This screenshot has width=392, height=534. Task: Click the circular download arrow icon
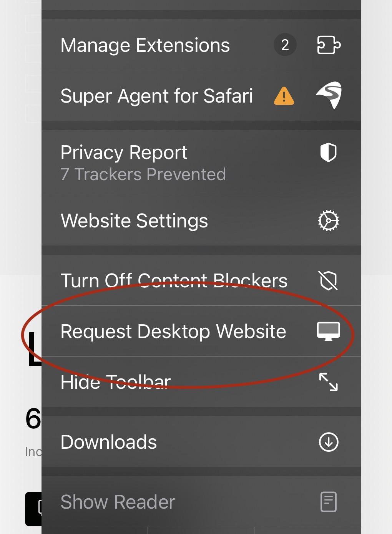(x=329, y=442)
